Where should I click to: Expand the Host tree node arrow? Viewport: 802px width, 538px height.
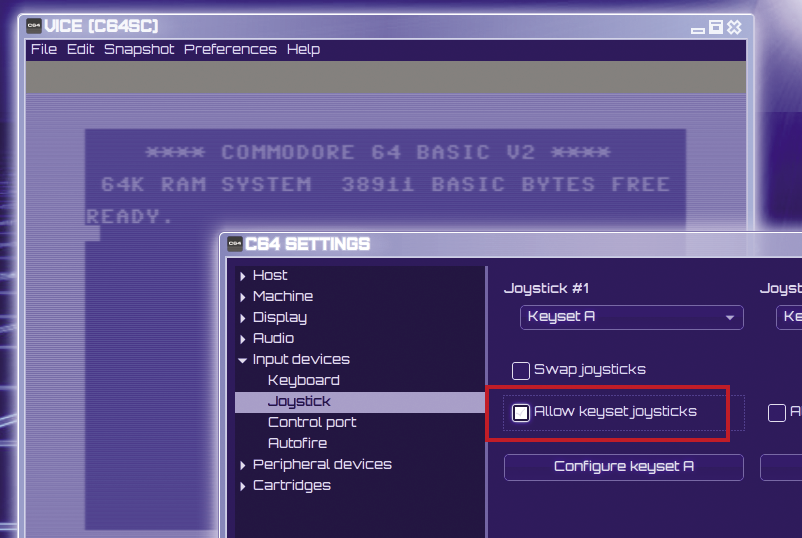click(x=242, y=276)
